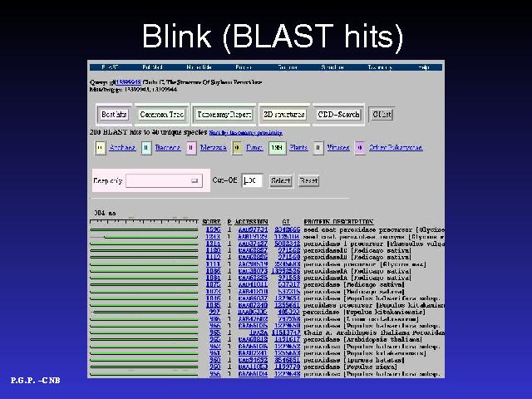Open the top hit with score 1596
The width and height of the screenshot is (532, 399).
pyautogui.click(x=214, y=229)
